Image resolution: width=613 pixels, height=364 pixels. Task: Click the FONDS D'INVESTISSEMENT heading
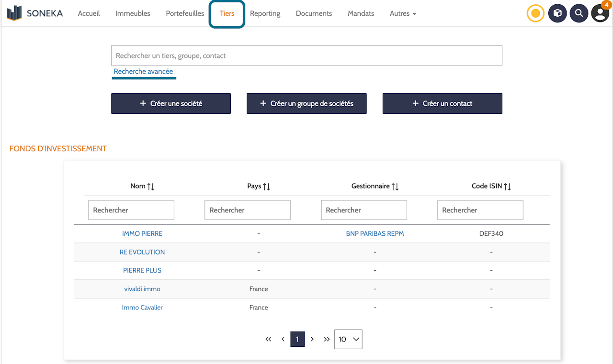pos(58,149)
